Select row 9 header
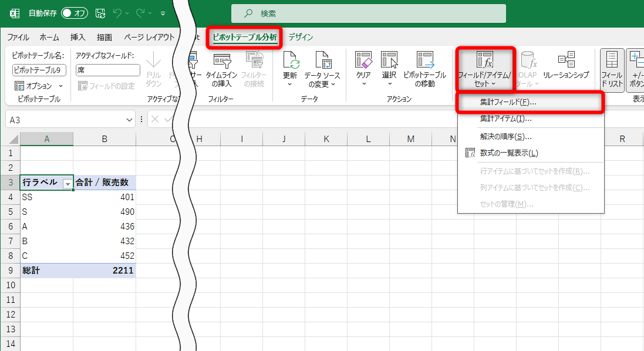Viewport: 644px width, 351px height. click(10, 271)
